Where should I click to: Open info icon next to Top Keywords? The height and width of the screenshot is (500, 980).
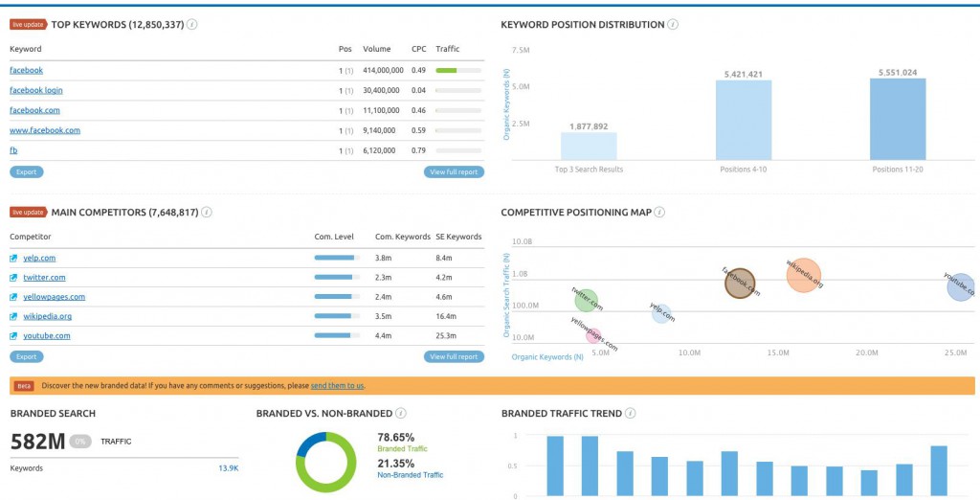pyautogui.click(x=192, y=24)
